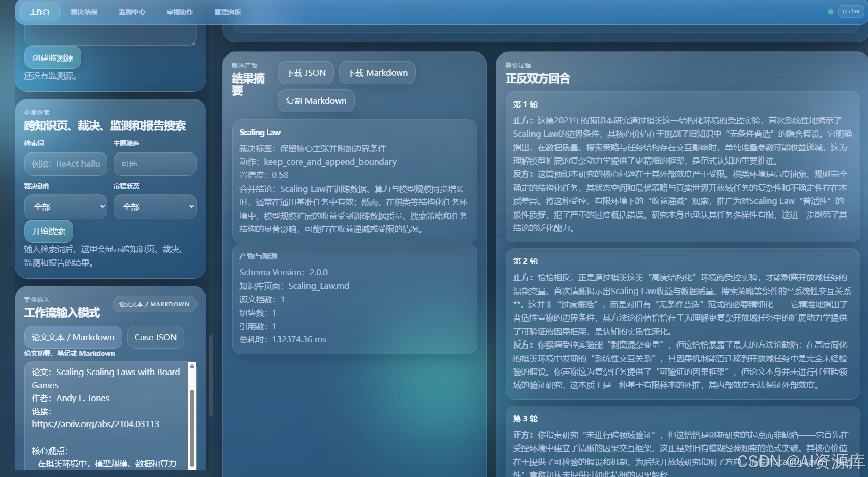Open the 监测中心 tab
The height and width of the screenshot is (477, 868).
click(132, 12)
